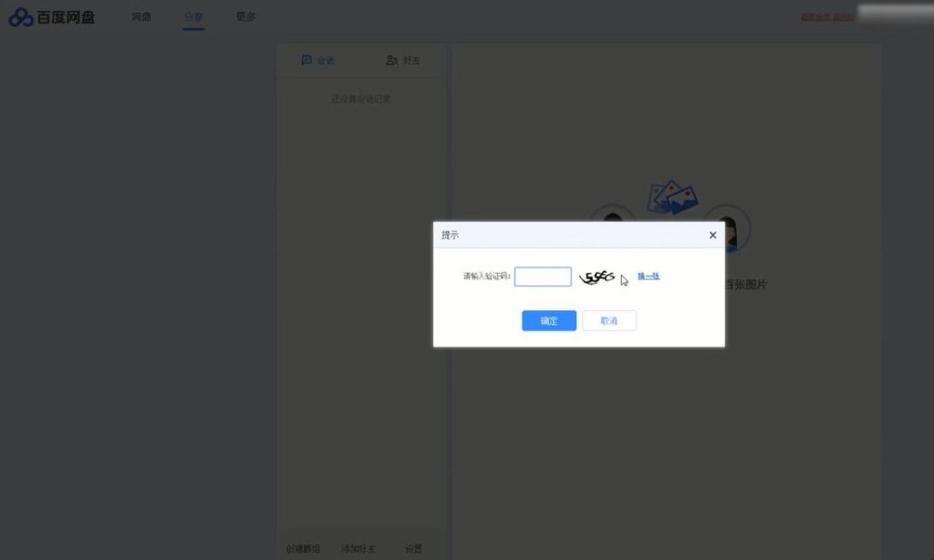
Task: Select the 会话 chat bubble icon
Action: (307, 60)
